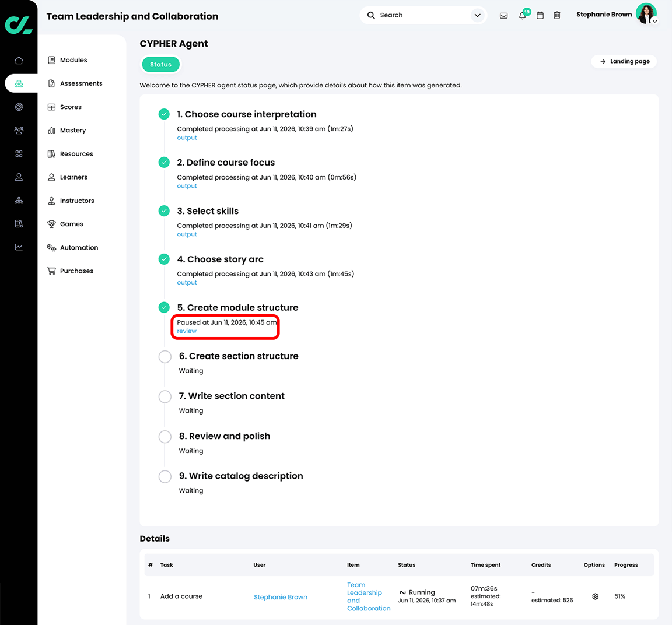
Task: Open output link for Choose course interpretation
Action: click(187, 138)
